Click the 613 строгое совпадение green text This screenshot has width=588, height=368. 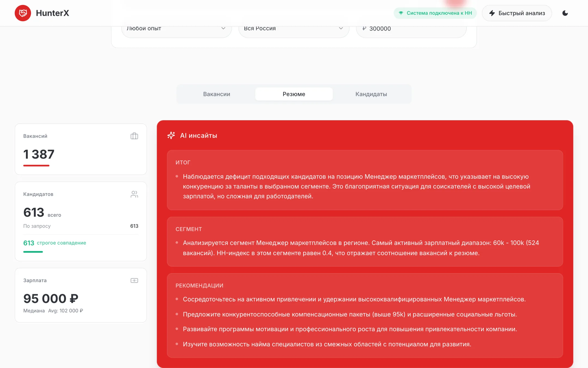coord(54,243)
